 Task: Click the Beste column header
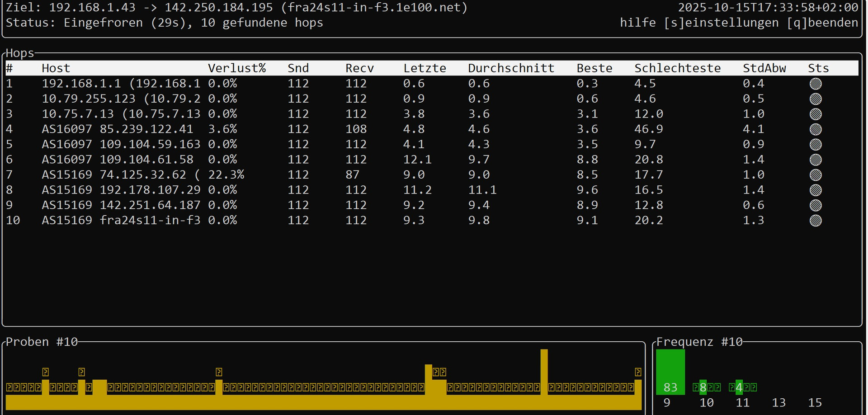594,68
